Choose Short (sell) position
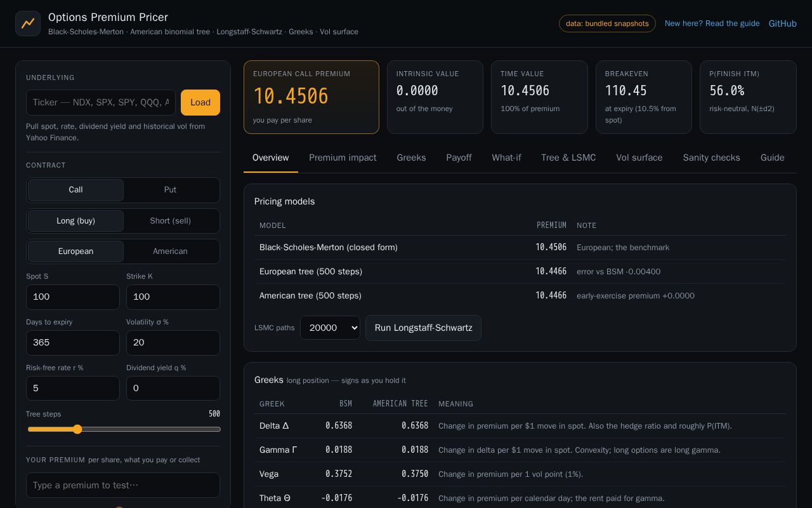 pos(170,221)
